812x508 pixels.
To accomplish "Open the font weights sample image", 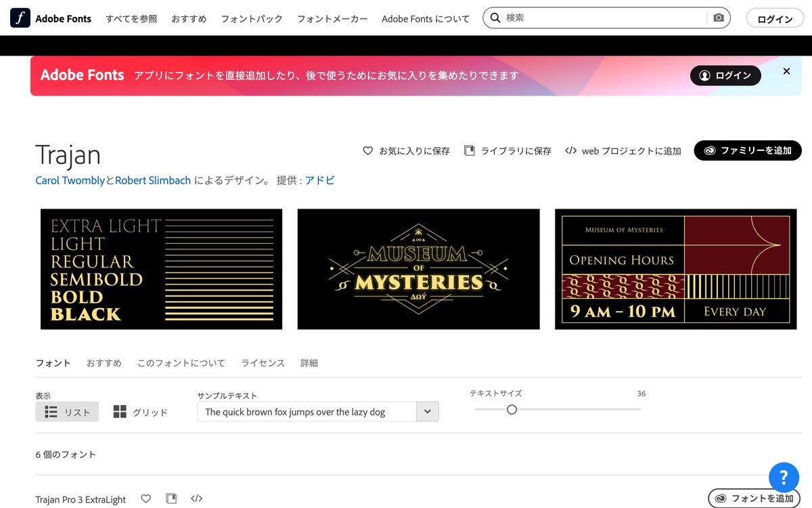I will [x=162, y=270].
